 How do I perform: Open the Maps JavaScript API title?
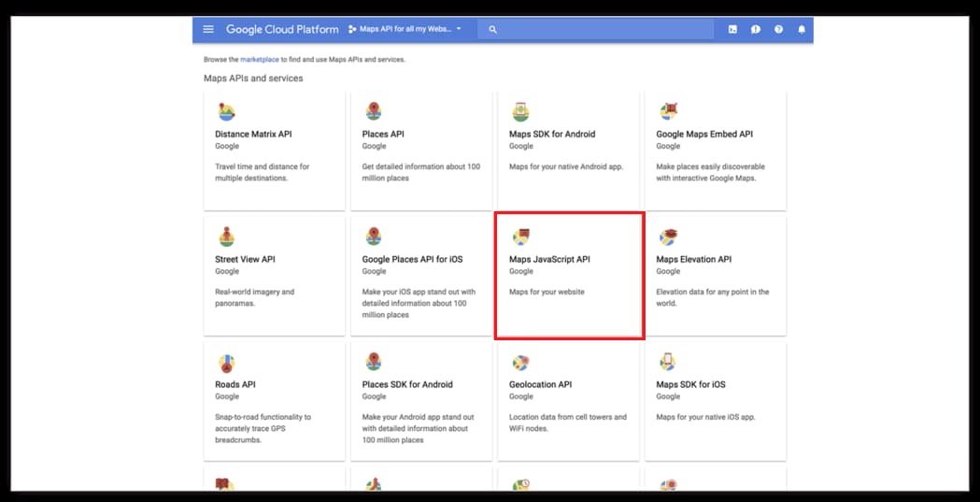pos(549,260)
